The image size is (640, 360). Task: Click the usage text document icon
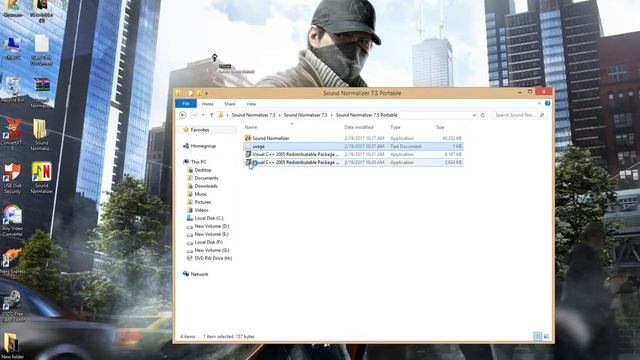coord(248,146)
